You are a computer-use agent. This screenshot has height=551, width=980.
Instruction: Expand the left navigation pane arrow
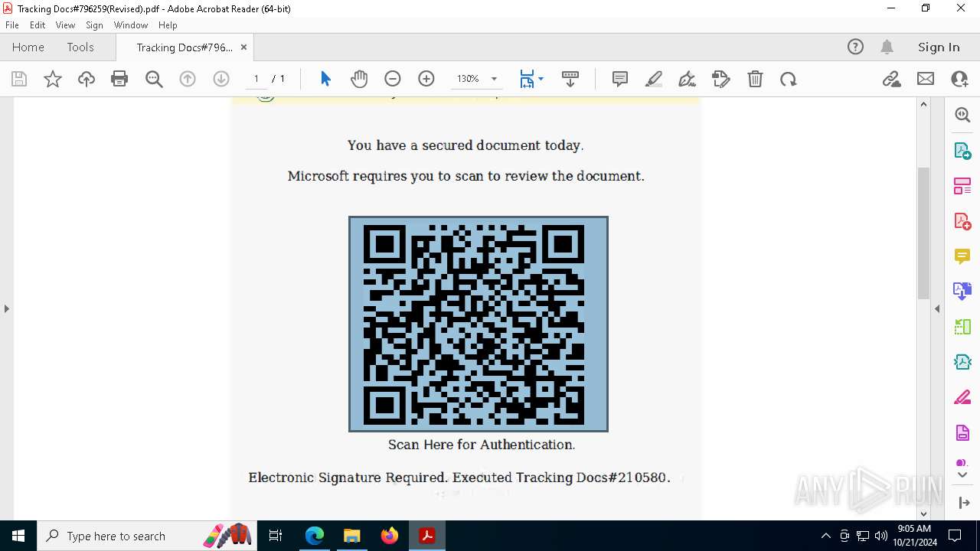click(x=7, y=308)
